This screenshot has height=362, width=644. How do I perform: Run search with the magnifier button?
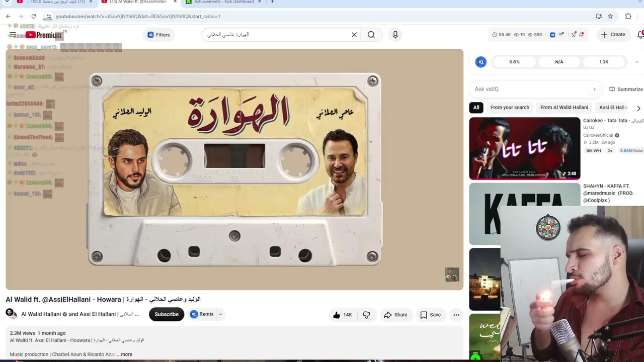(x=371, y=35)
